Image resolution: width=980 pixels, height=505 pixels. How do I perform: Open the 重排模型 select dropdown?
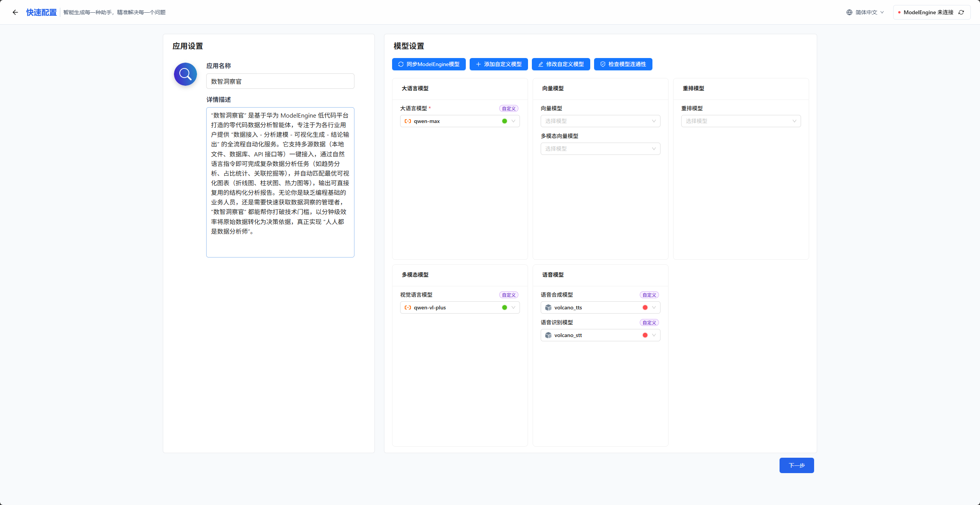tap(741, 121)
